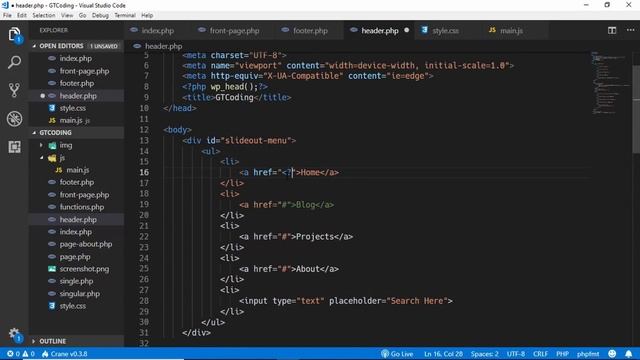
Task: Split the editor to the right
Action: 611,30
